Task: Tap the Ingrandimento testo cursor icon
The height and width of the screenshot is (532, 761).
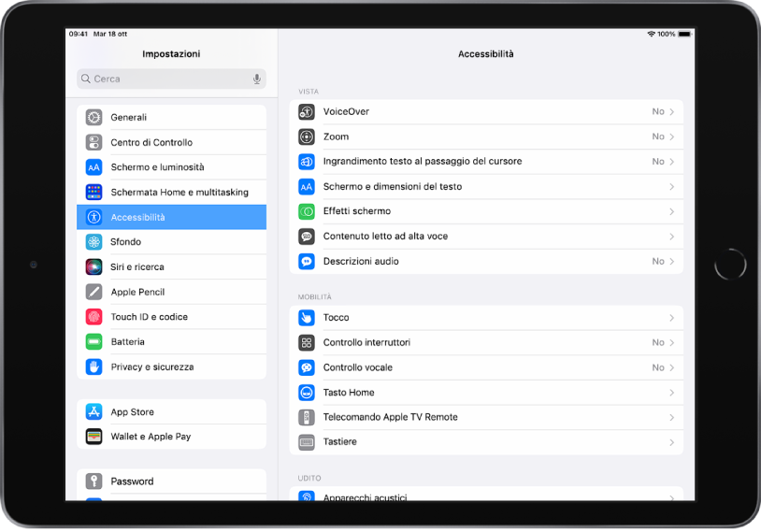Action: [x=307, y=162]
